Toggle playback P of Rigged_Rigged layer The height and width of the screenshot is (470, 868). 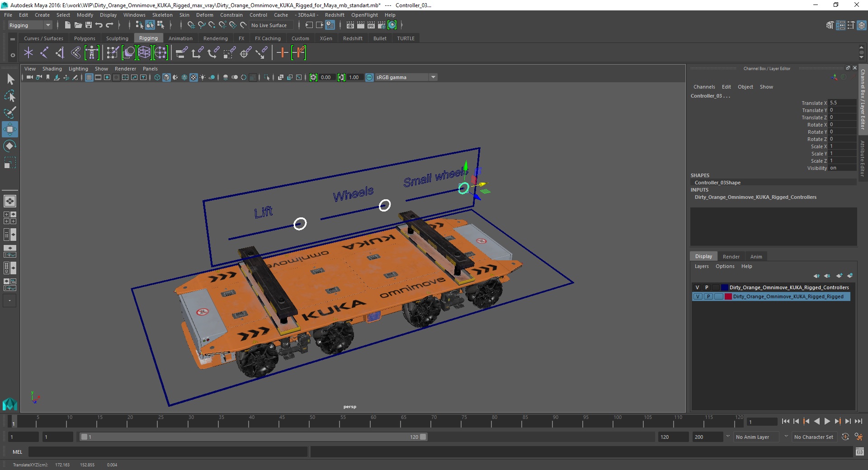tap(708, 296)
